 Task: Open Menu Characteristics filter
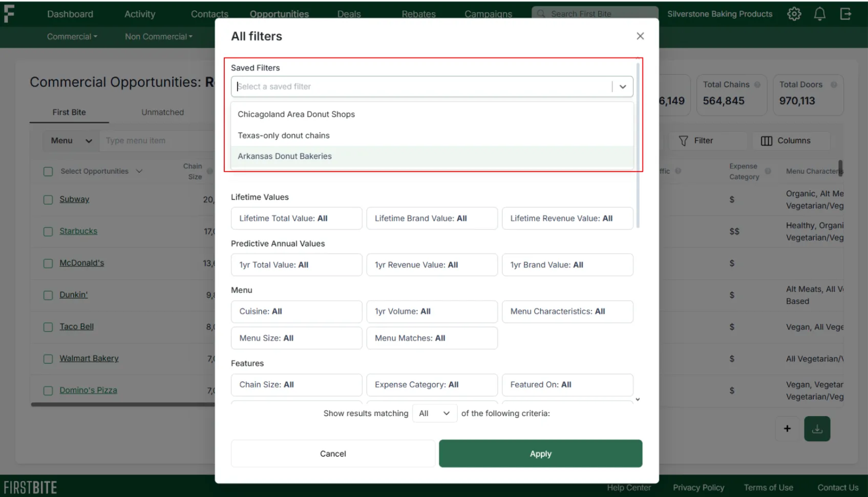pos(567,312)
